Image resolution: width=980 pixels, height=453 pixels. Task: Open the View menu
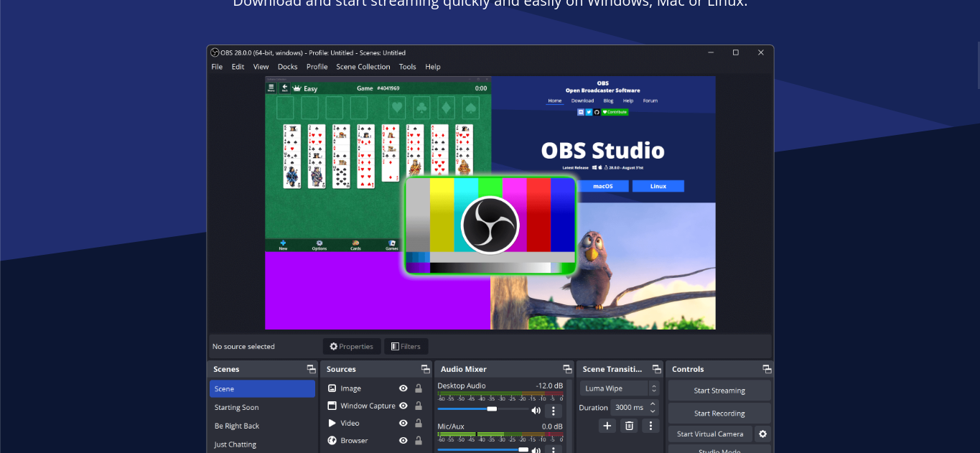tap(261, 67)
